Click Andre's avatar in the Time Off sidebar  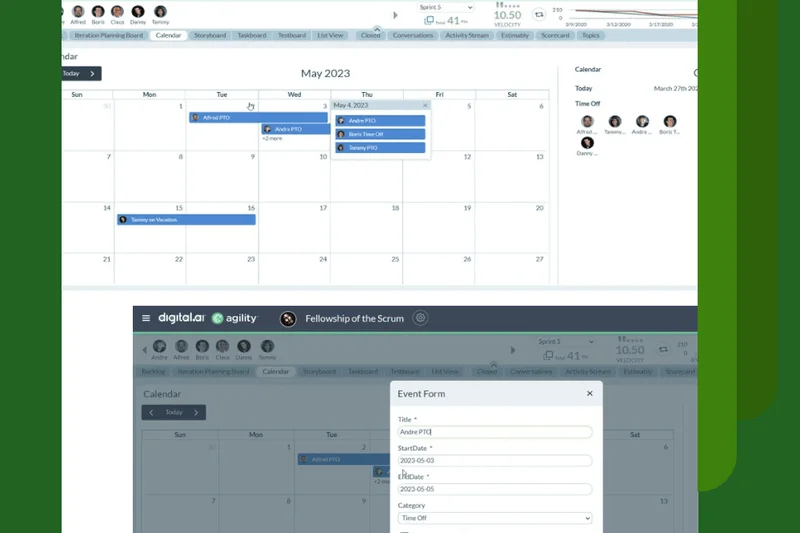click(x=642, y=121)
